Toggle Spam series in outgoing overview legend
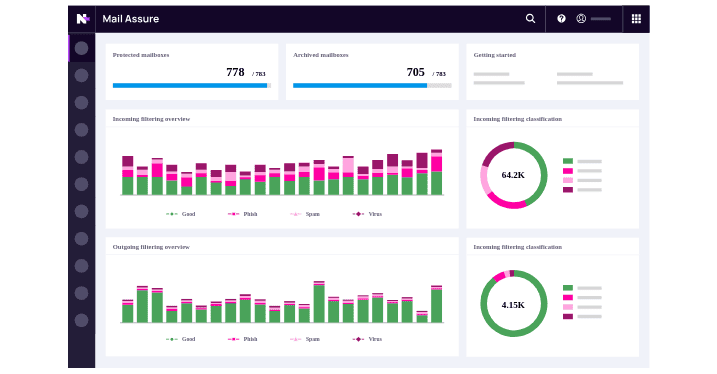The width and height of the screenshot is (717, 374). 305,339
